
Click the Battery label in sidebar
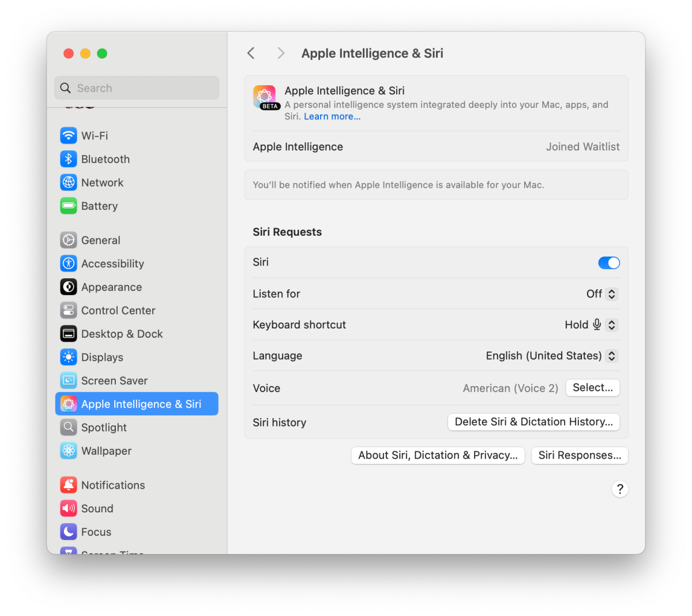coord(99,206)
